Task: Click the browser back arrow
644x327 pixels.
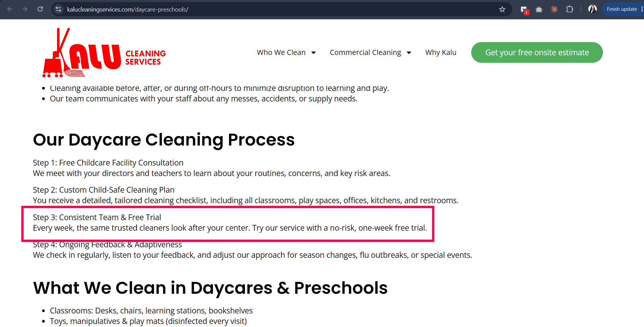Action: [x=10, y=9]
